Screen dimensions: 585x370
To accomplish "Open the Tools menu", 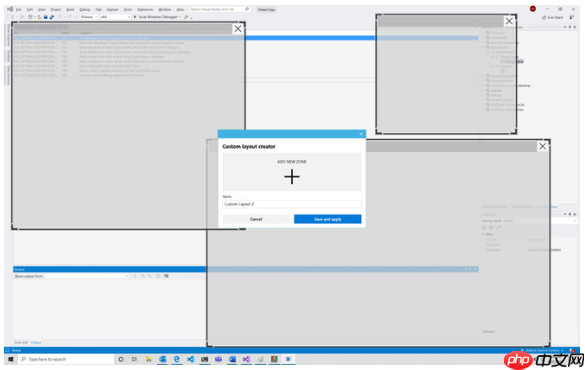I will click(128, 9).
